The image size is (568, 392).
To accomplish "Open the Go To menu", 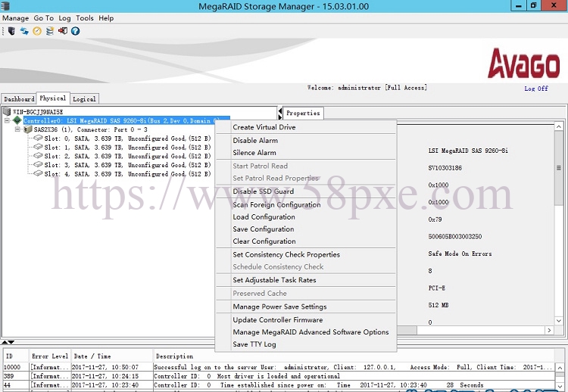I will pyautogui.click(x=43, y=18).
